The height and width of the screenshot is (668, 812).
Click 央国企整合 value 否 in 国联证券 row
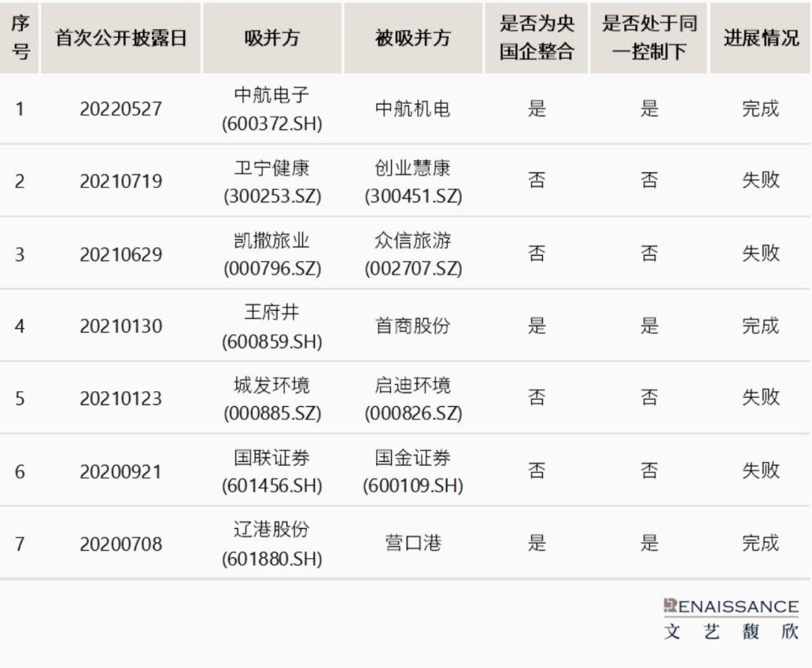[537, 470]
